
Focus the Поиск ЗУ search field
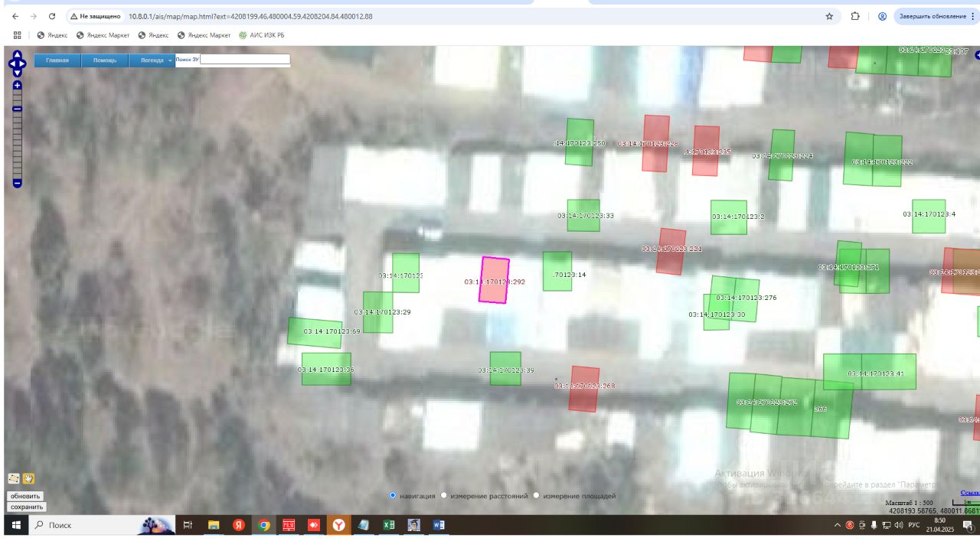coord(245,59)
